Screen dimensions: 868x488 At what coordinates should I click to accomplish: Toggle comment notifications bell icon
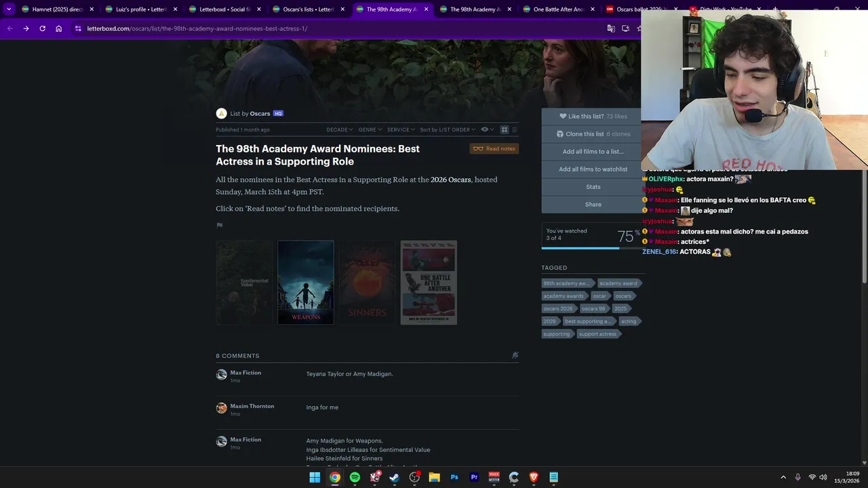515,355
